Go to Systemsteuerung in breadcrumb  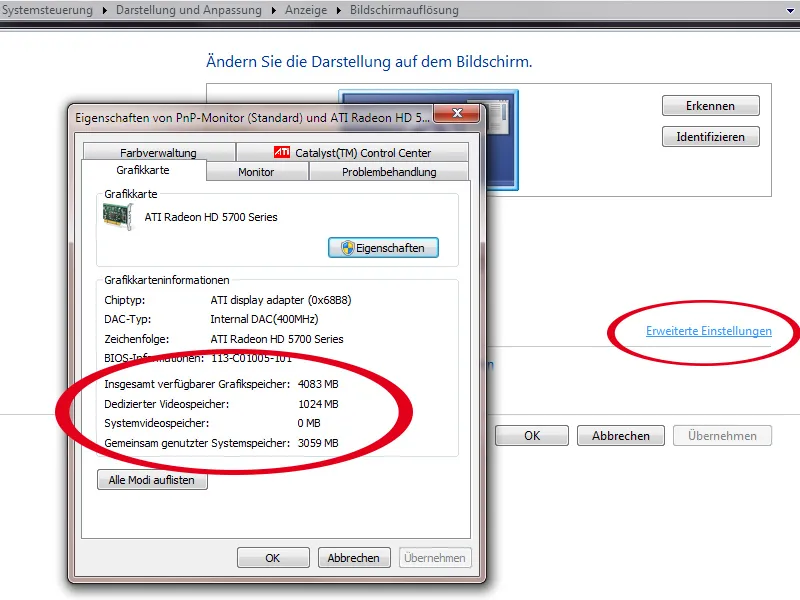coord(47,10)
